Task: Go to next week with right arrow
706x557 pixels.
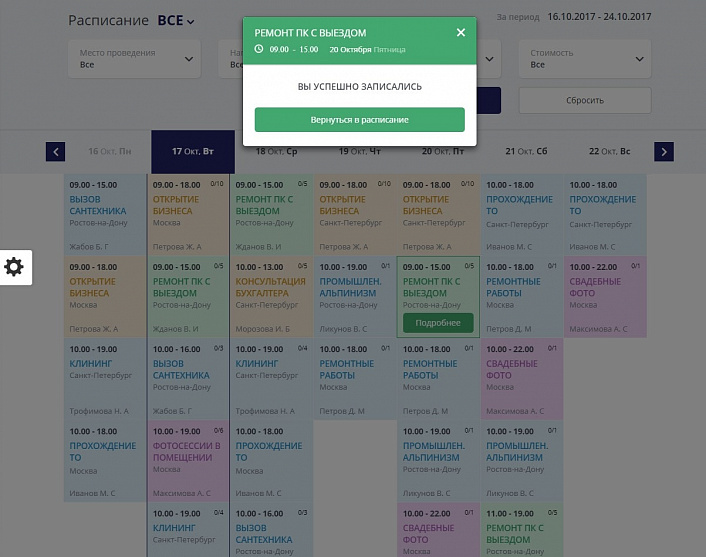Action: [664, 152]
